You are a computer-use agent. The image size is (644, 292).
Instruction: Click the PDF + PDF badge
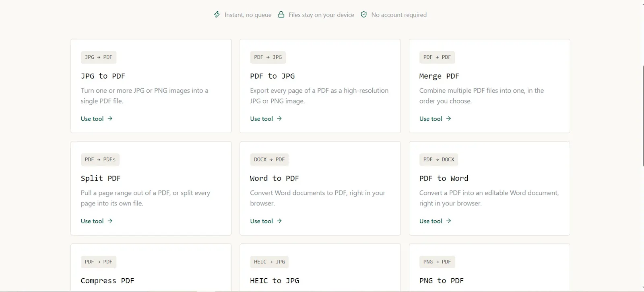(x=437, y=57)
